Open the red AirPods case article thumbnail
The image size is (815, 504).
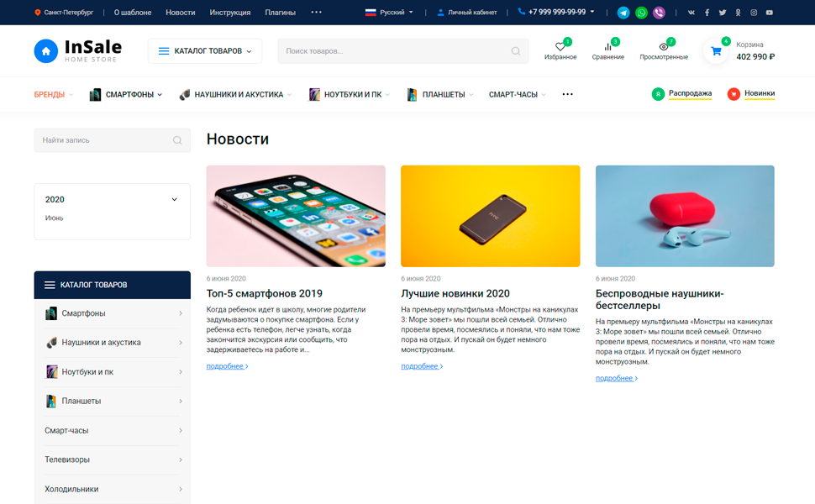(685, 216)
